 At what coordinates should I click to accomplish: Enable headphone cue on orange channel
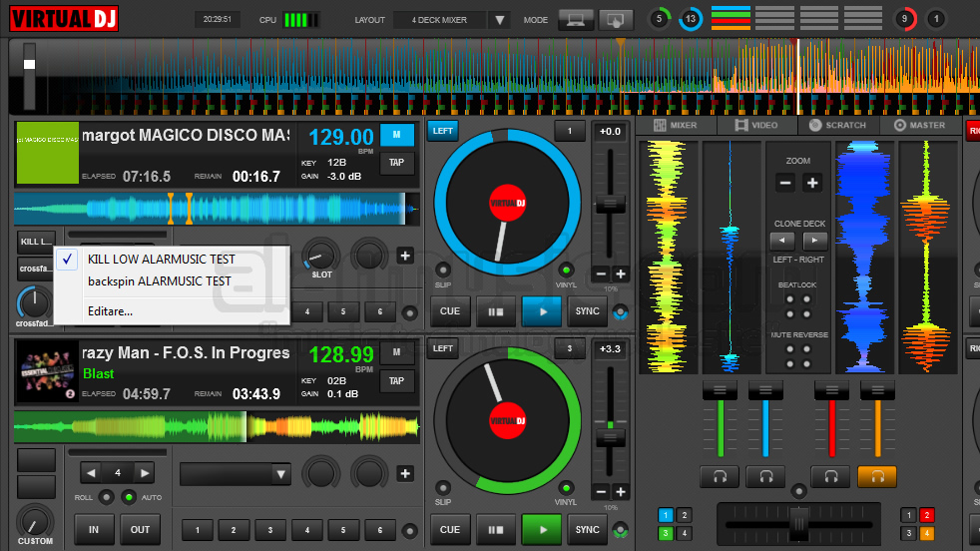pyautogui.click(x=877, y=477)
